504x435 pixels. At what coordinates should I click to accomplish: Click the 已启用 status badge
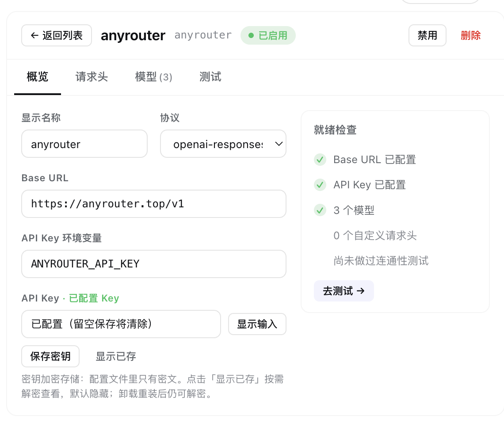[268, 35]
